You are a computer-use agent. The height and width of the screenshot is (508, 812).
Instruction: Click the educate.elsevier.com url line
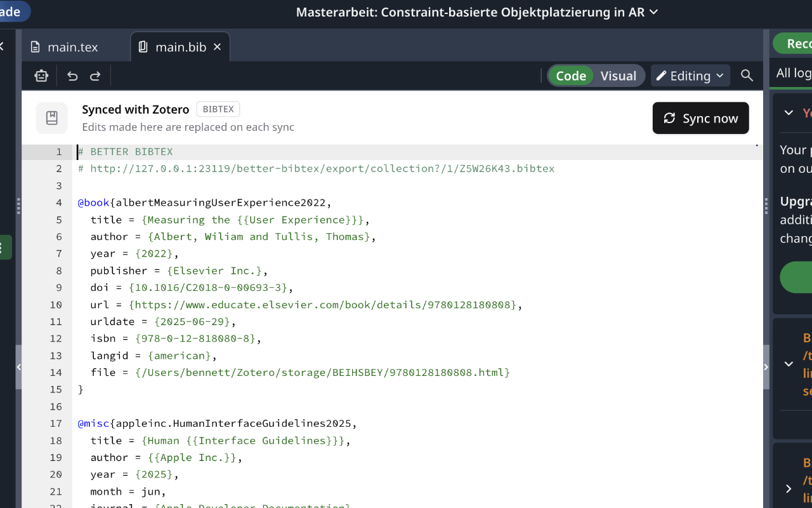(306, 305)
